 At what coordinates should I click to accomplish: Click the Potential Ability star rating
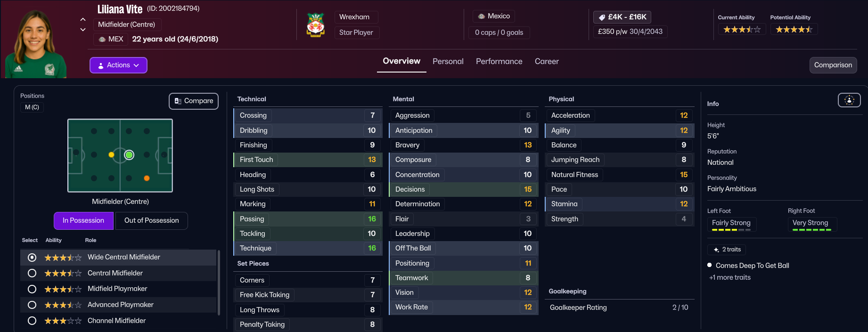pyautogui.click(x=794, y=30)
